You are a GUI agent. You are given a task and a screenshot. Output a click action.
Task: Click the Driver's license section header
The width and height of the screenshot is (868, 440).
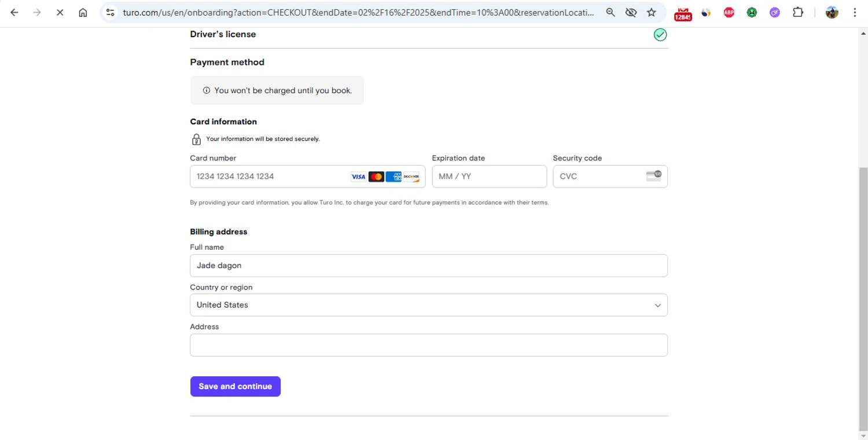click(223, 34)
